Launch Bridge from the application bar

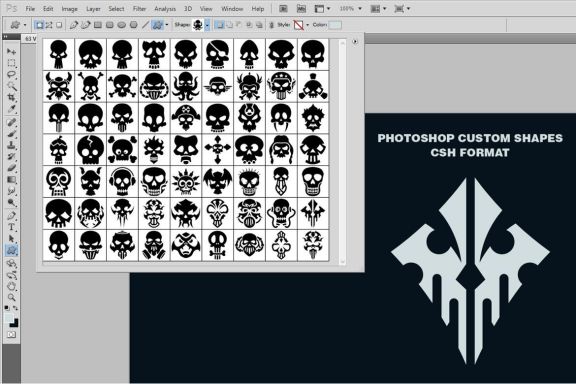tap(283, 8)
